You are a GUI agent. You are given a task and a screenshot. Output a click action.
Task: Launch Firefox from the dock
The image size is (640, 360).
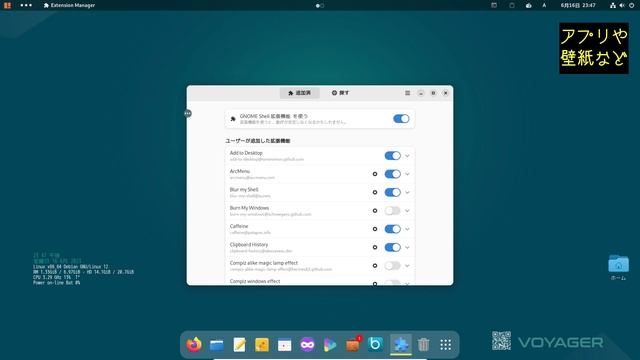click(194, 344)
